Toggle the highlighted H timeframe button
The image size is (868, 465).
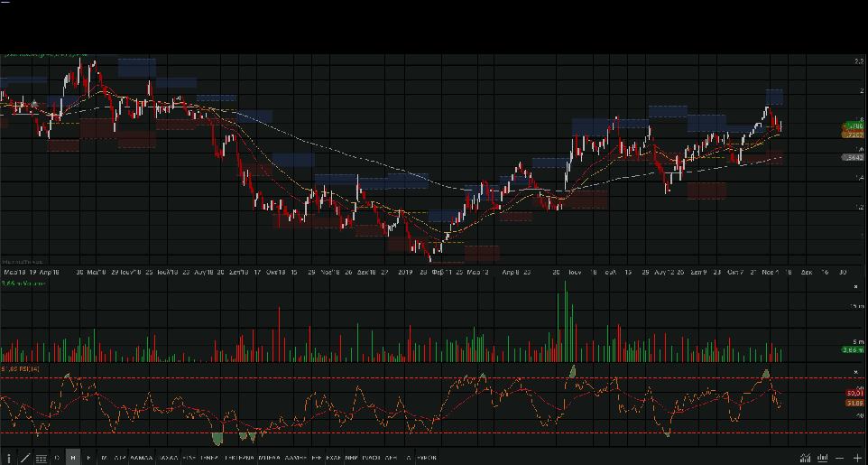73,458
